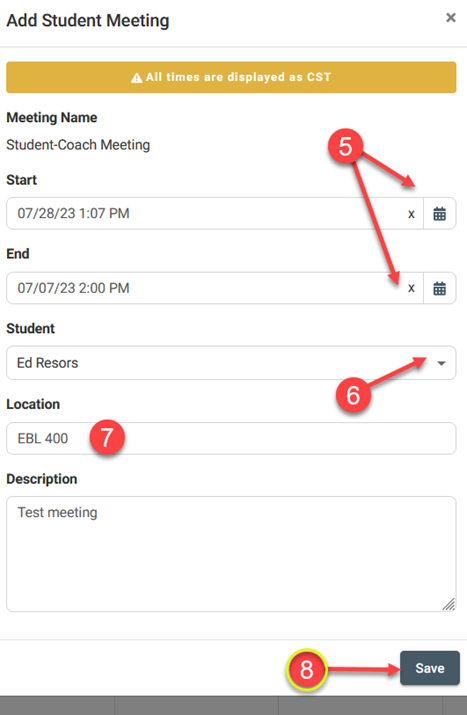Screen dimensions: 467x715
Task: Close the Add Student Meeting dialog
Action: tap(451, 18)
